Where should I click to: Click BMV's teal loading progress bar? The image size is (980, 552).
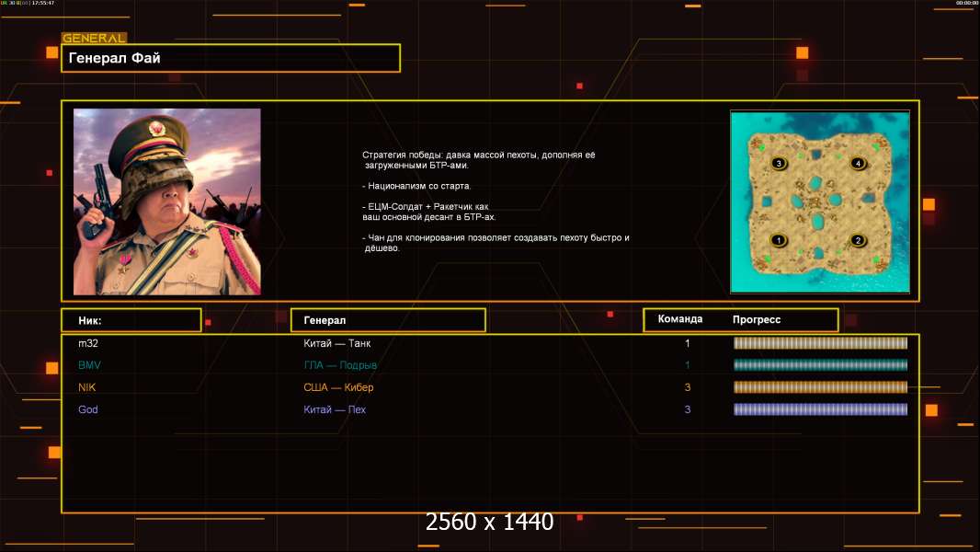pos(820,365)
